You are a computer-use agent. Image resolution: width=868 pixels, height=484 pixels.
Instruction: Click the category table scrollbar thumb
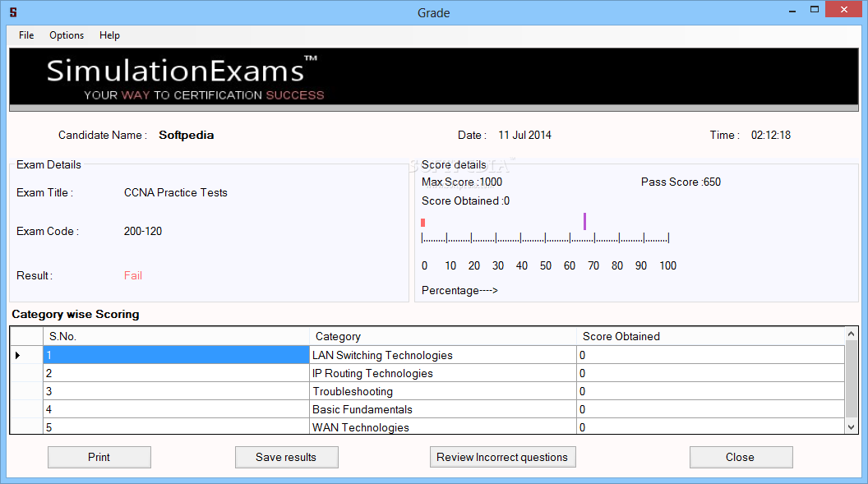852,378
